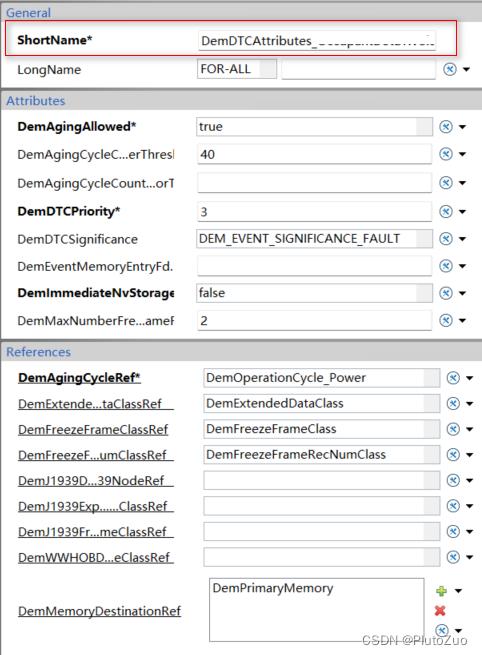Remove the memory destination with the red X

click(440, 611)
